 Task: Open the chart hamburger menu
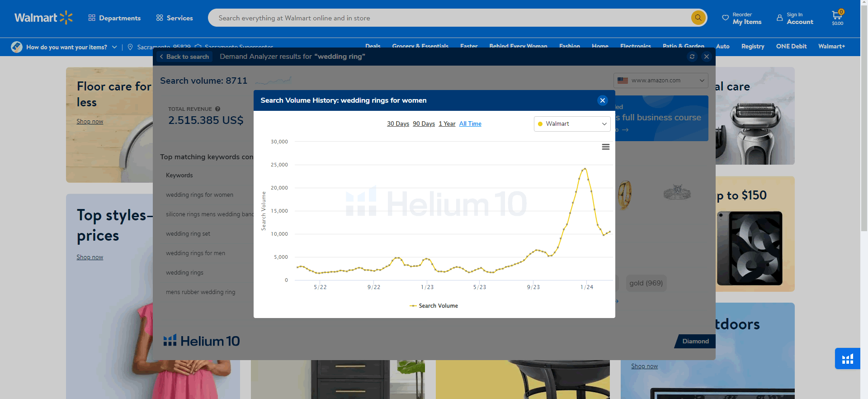[x=606, y=147]
